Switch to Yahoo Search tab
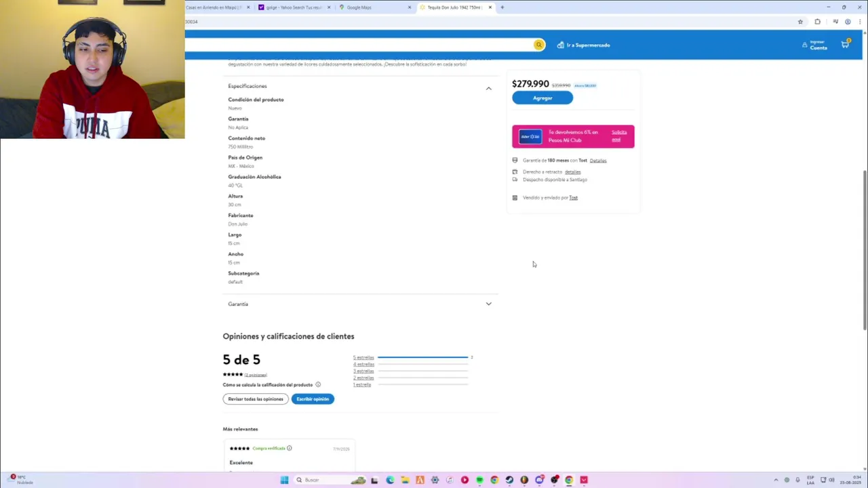 (294, 7)
